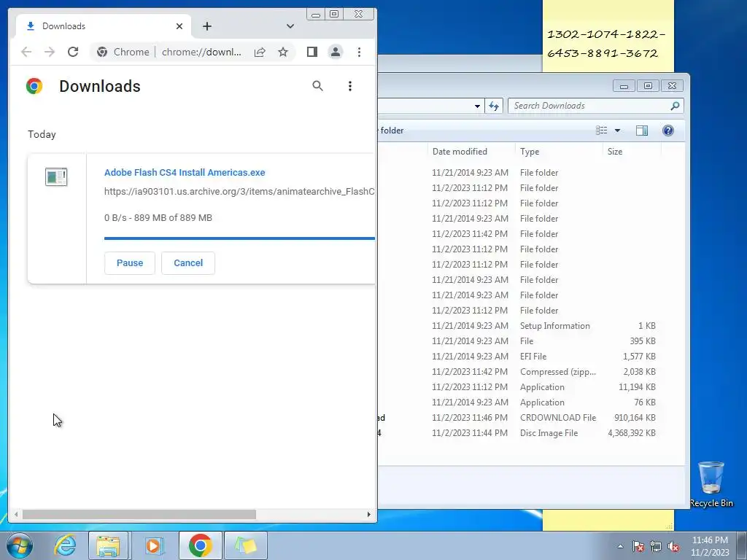Search downloads with magnifier icon
The width and height of the screenshot is (747, 560).
[318, 86]
